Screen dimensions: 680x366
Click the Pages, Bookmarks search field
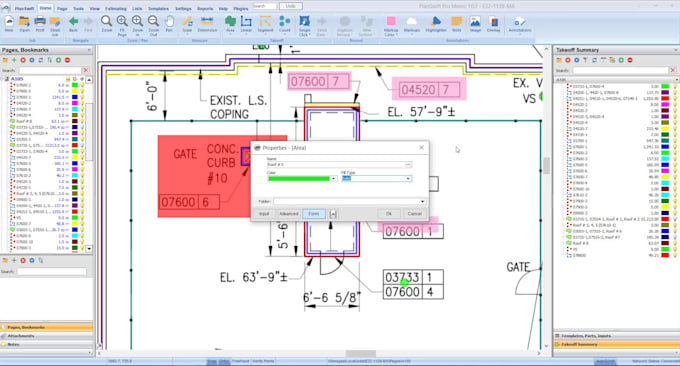[50, 70]
